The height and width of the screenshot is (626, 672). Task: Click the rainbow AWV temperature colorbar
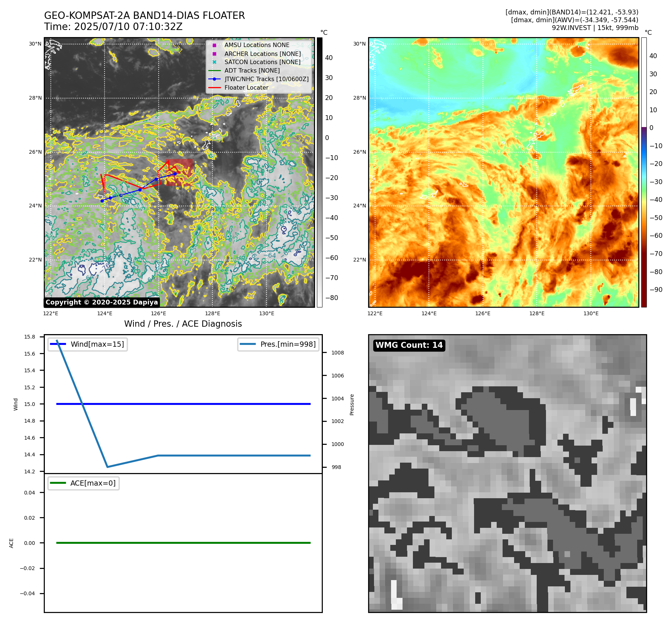[644, 172]
